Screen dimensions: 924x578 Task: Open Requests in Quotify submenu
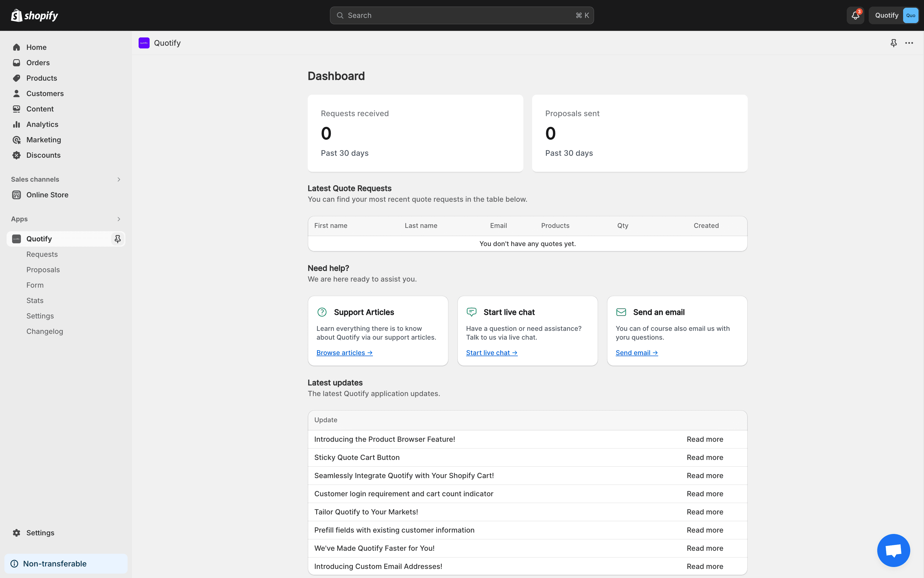coord(42,254)
